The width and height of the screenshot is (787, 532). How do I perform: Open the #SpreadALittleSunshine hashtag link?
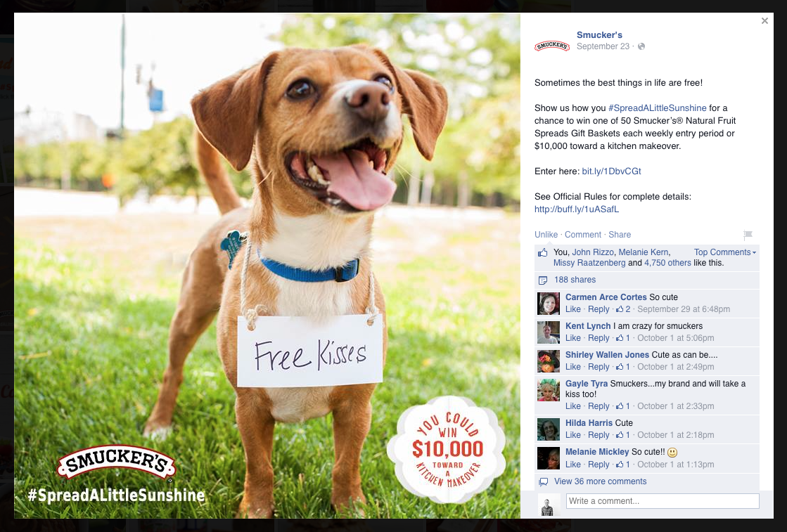pos(657,108)
